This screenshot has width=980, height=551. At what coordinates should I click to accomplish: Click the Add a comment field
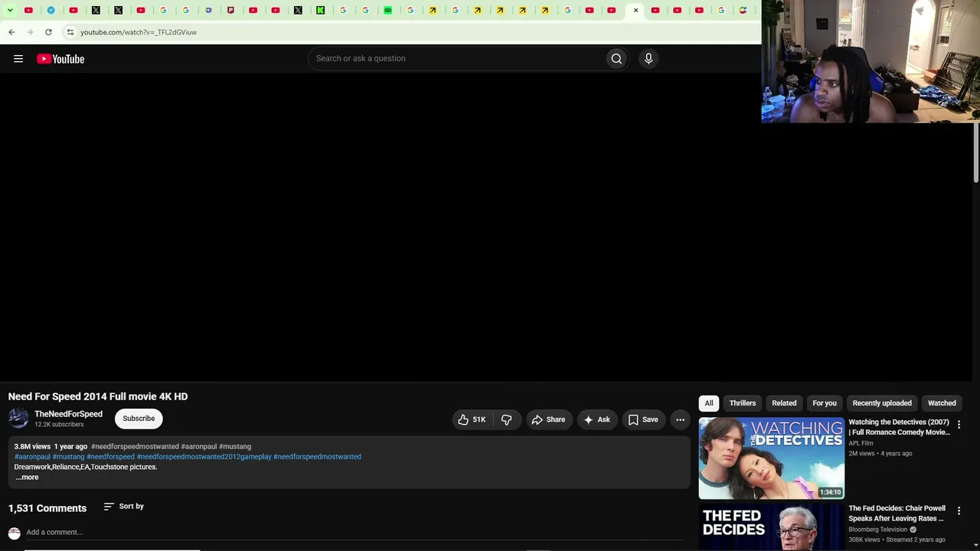click(353, 533)
